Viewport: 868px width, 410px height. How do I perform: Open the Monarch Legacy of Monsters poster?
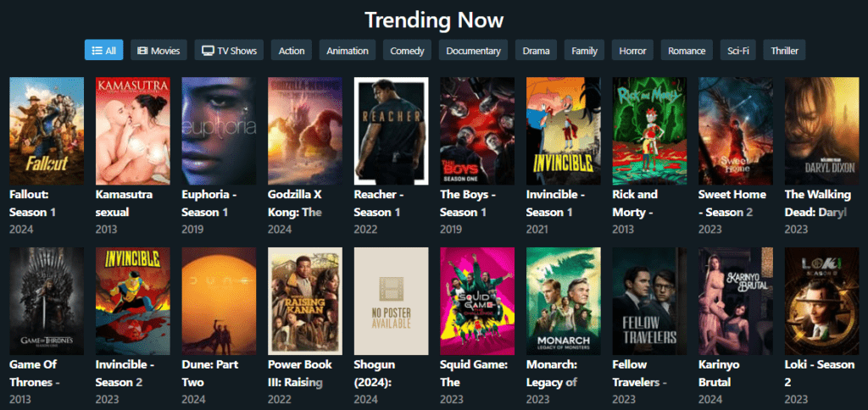(x=564, y=301)
